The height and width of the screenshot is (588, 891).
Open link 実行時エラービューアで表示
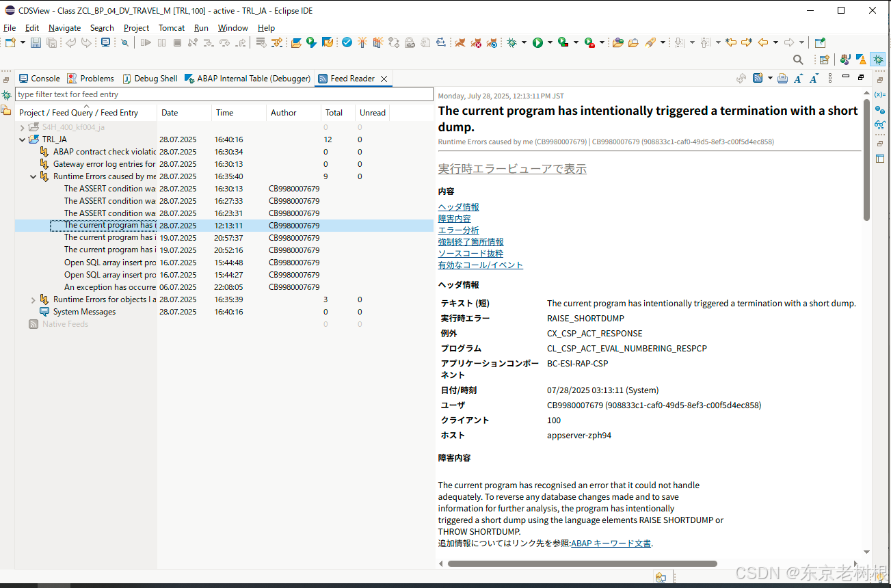click(x=512, y=169)
